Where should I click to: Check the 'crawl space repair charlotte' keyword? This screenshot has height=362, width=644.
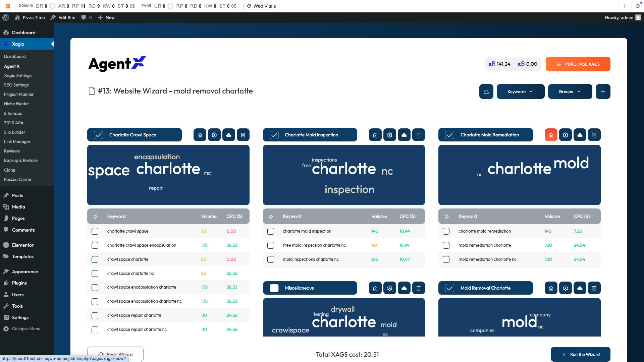tap(95, 315)
